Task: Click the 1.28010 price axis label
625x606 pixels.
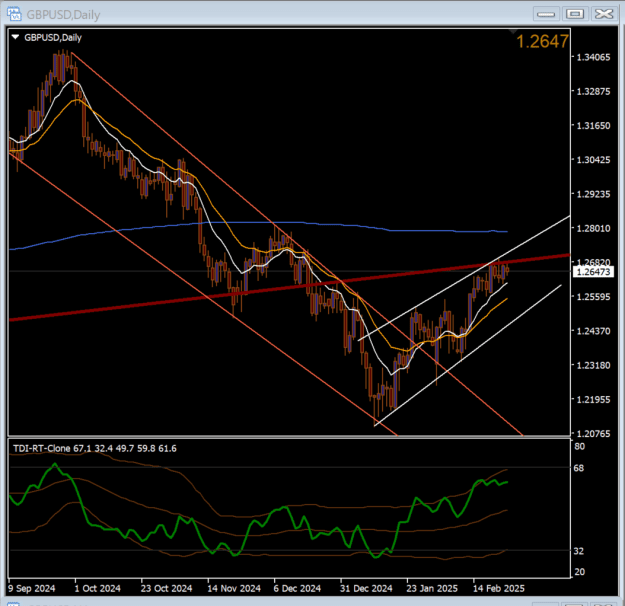Action: [x=594, y=228]
